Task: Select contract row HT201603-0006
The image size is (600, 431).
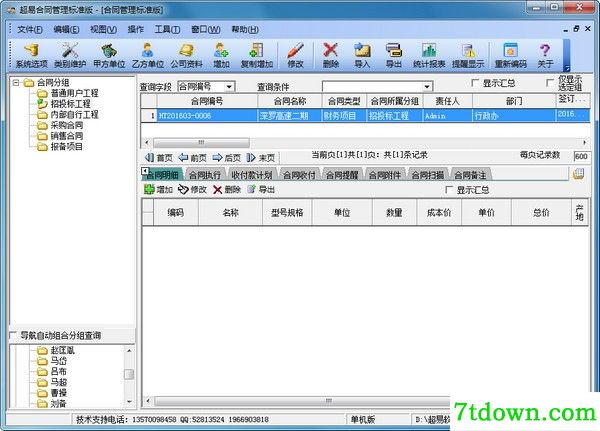Action: click(x=365, y=116)
